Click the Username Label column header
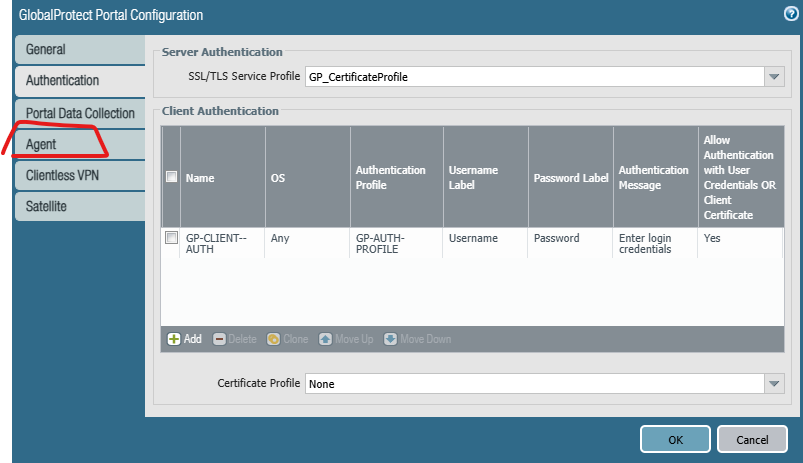The width and height of the screenshot is (803, 463). 485,177
